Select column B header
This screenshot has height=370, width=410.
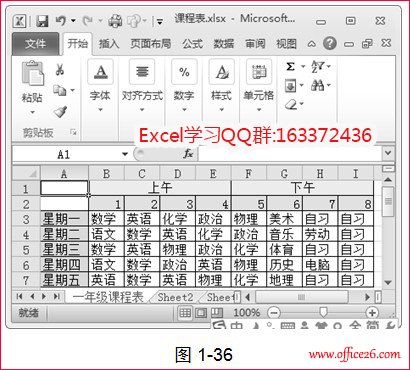pyautogui.click(x=106, y=174)
